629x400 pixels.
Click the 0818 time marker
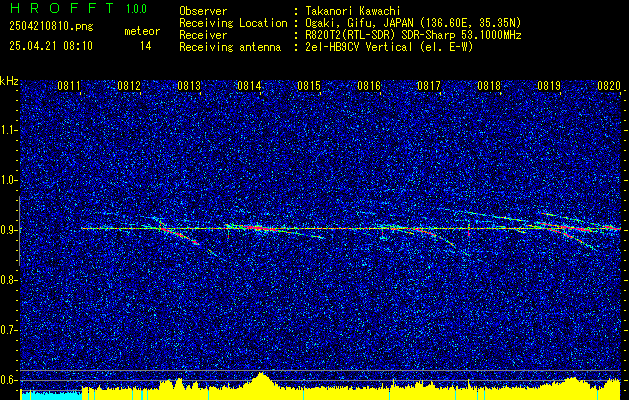(x=489, y=86)
